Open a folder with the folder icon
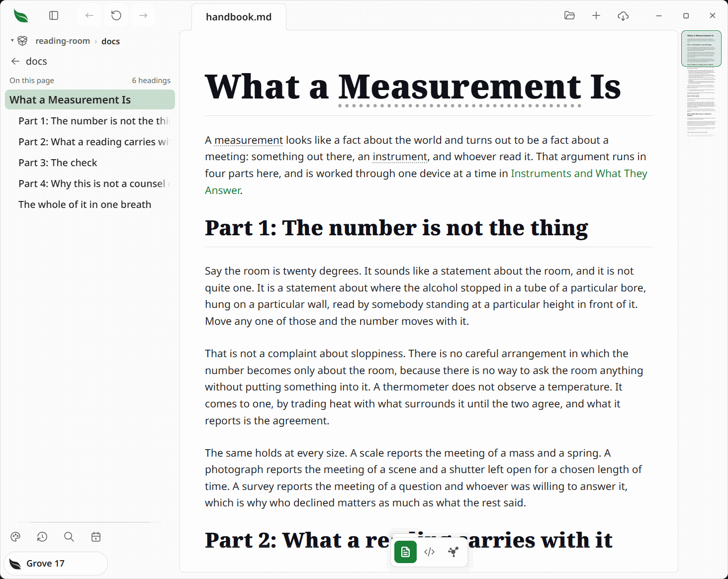This screenshot has width=728, height=579. [570, 15]
